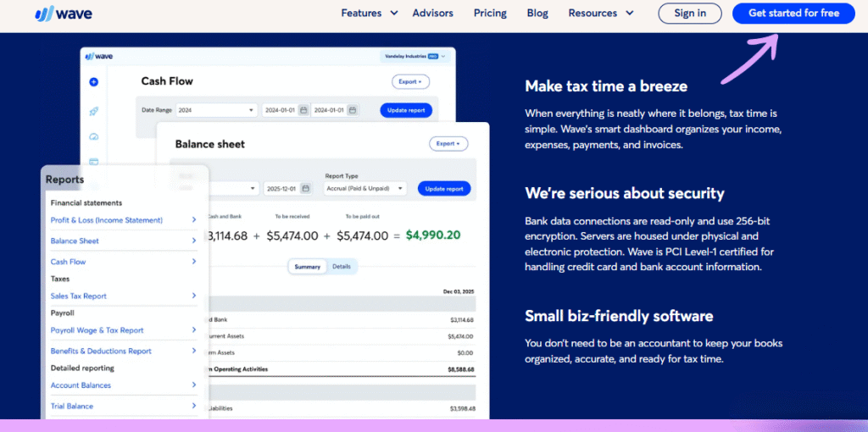Viewport: 868px width, 432px height.
Task: Open the Pricing page
Action: pyautogui.click(x=490, y=14)
